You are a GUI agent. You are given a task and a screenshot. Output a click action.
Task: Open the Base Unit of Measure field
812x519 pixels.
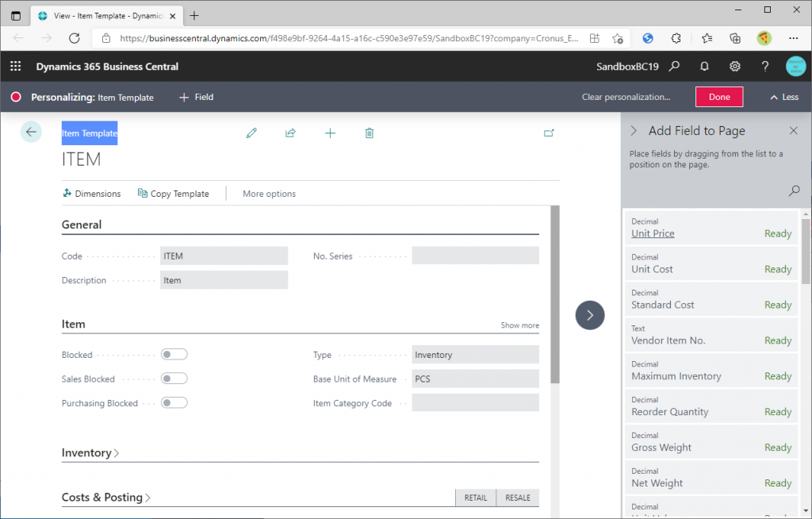476,379
